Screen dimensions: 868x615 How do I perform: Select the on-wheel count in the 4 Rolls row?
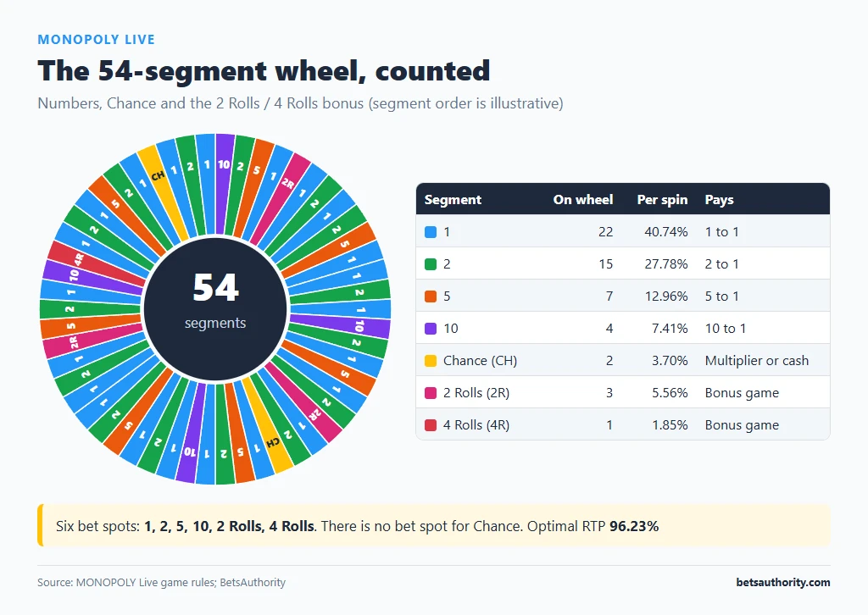tap(609, 424)
